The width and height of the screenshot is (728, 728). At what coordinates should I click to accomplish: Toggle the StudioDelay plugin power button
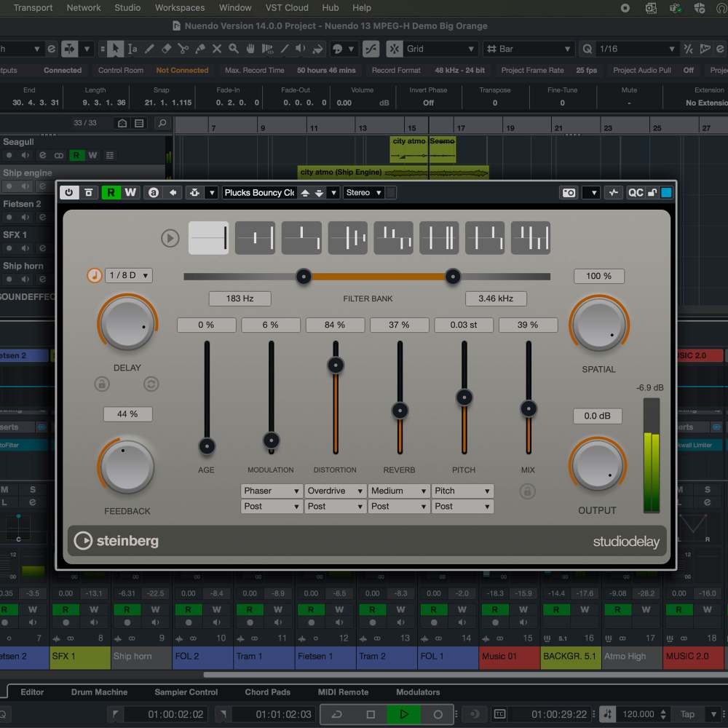[x=68, y=193]
